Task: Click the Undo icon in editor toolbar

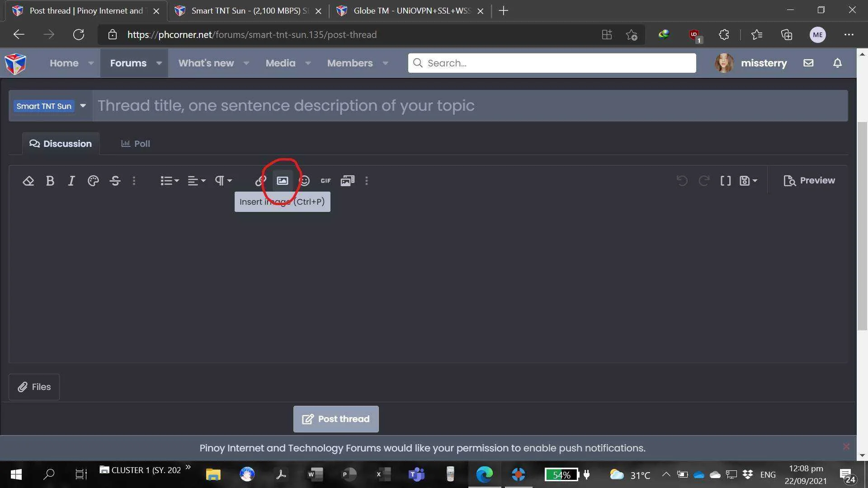Action: click(682, 181)
